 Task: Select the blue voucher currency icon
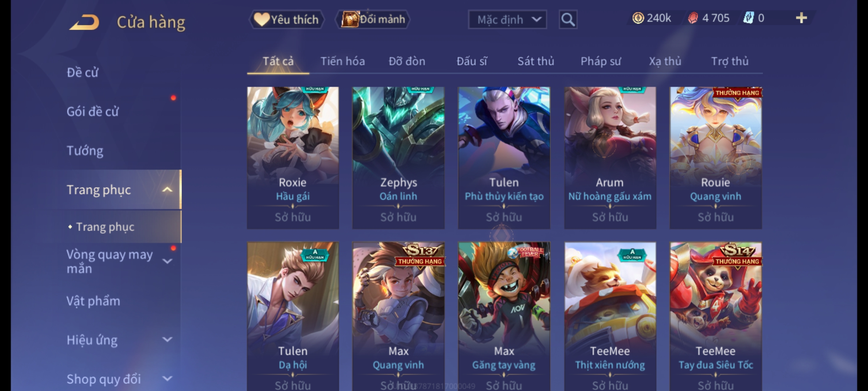tap(748, 18)
